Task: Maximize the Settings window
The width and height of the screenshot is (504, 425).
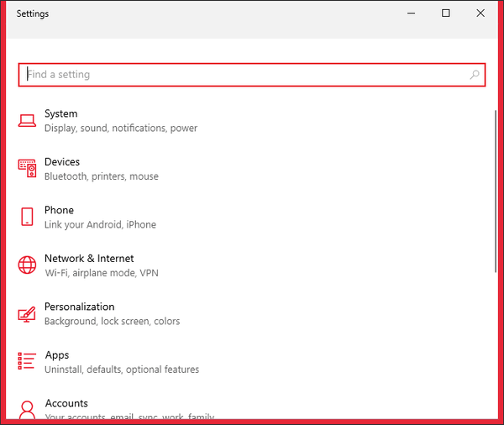Action: click(446, 13)
